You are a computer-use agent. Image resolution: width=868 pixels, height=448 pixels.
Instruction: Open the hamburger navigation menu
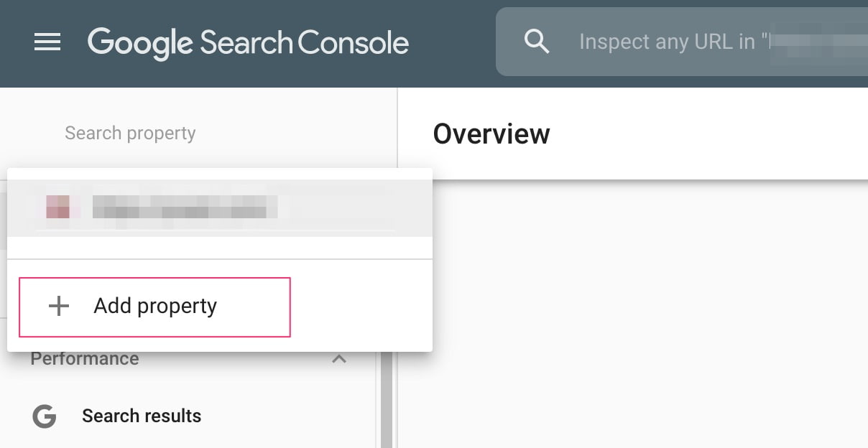click(47, 42)
